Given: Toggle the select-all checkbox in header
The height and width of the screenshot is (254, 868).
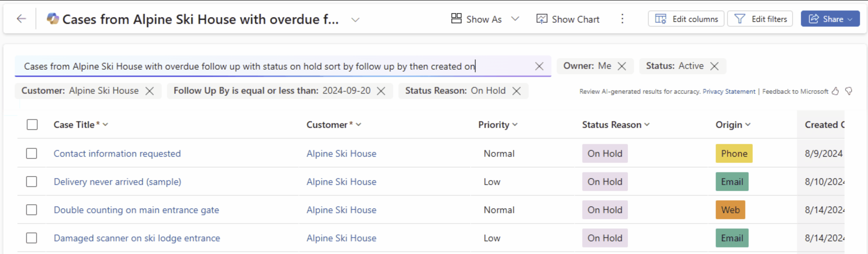Looking at the screenshot, I should pyautogui.click(x=32, y=125).
